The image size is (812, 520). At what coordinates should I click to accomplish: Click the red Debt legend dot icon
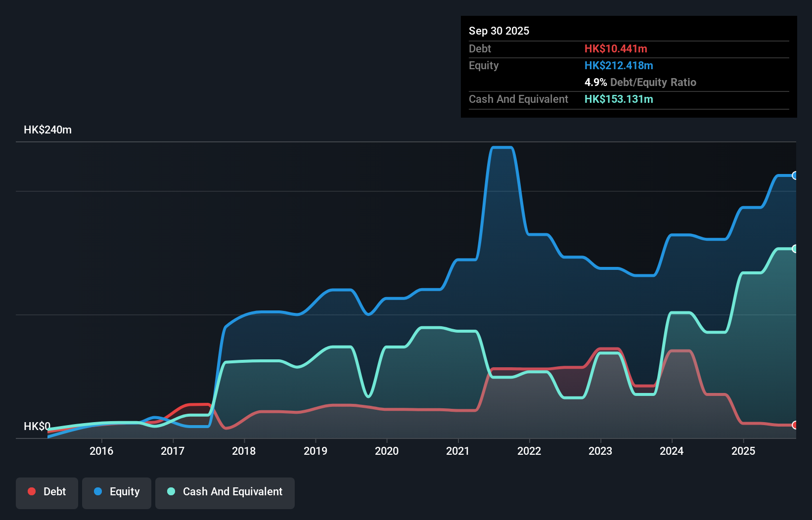(x=32, y=491)
